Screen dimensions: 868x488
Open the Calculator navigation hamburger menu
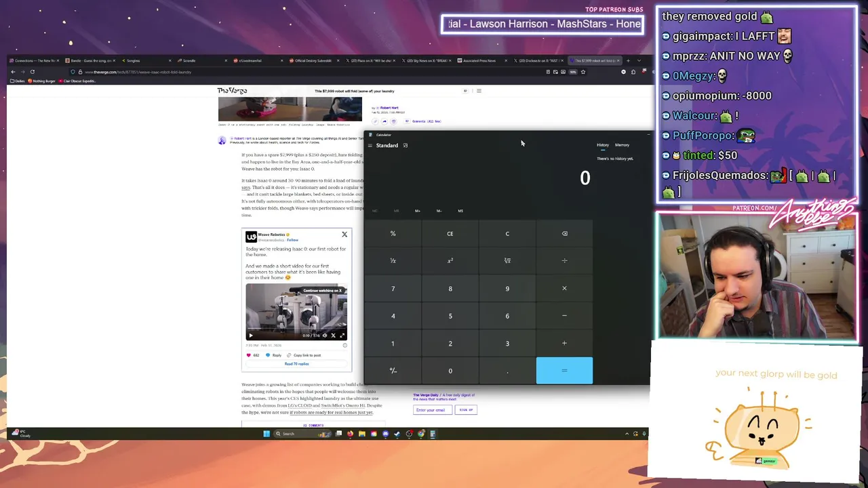370,146
